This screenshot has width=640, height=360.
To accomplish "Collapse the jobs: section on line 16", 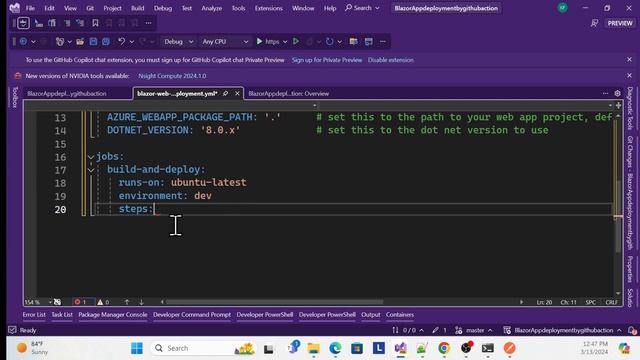I will coord(91,157).
